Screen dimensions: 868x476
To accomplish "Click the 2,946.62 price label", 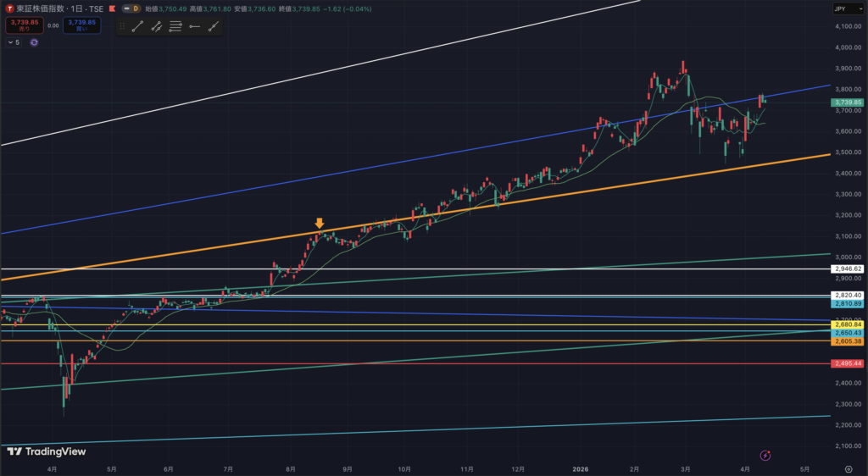I will [x=848, y=269].
